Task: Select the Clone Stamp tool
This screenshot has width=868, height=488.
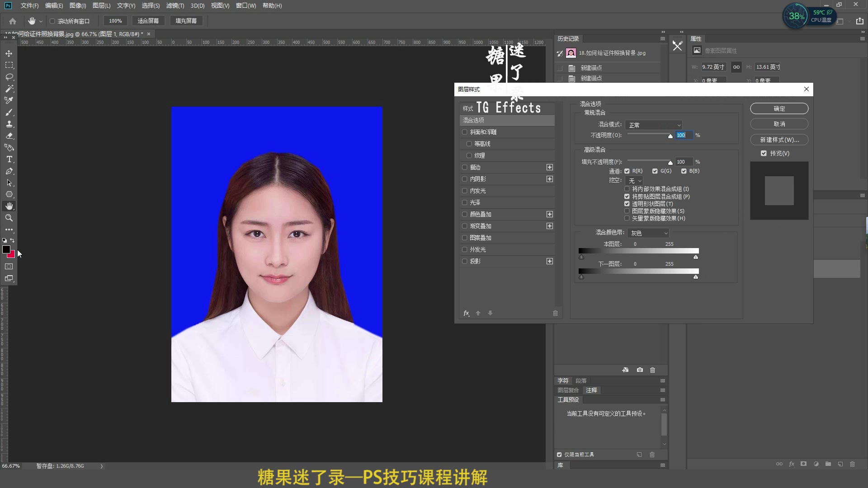Action: 9,124
